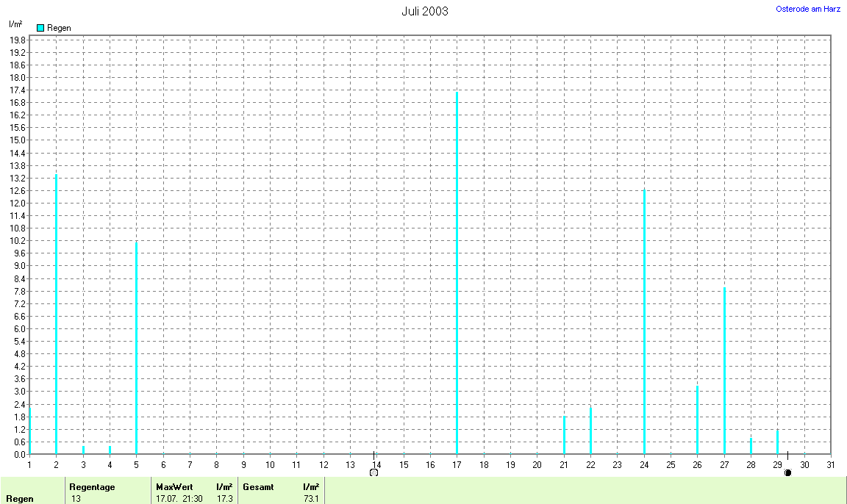Pick the day 5 rain bar
The width and height of the screenshot is (847, 504).
coord(136,348)
